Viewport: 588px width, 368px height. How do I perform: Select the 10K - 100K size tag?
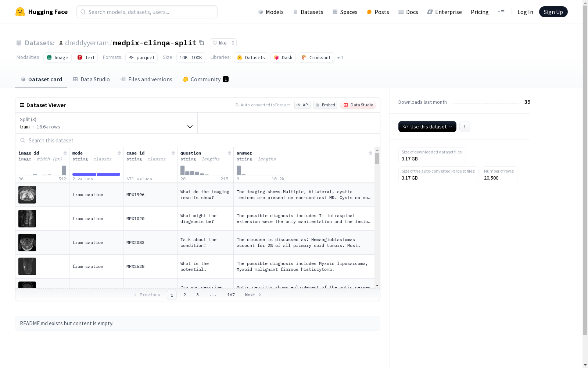click(191, 57)
